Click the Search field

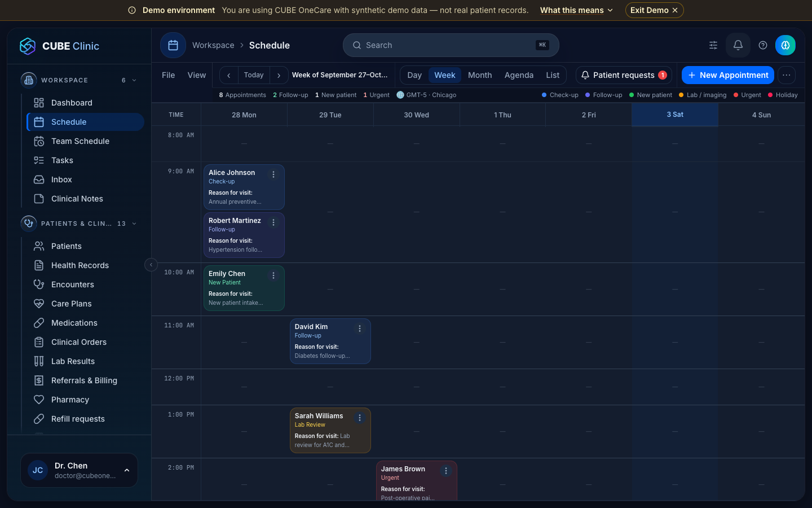451,45
